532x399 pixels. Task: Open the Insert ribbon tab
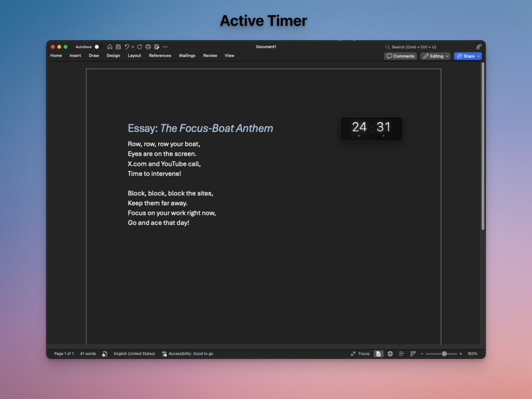75,56
